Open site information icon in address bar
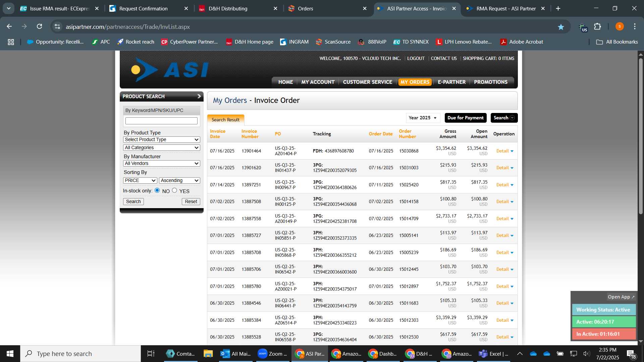 pyautogui.click(x=57, y=26)
